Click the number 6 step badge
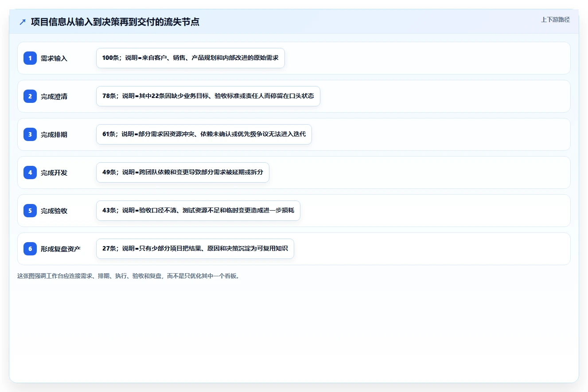The height and width of the screenshot is (392, 588). click(30, 249)
